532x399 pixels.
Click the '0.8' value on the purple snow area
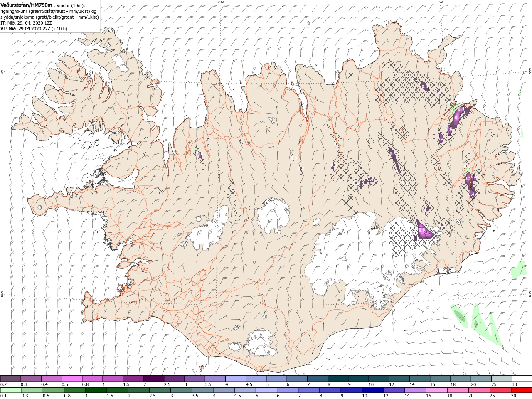click(422, 230)
